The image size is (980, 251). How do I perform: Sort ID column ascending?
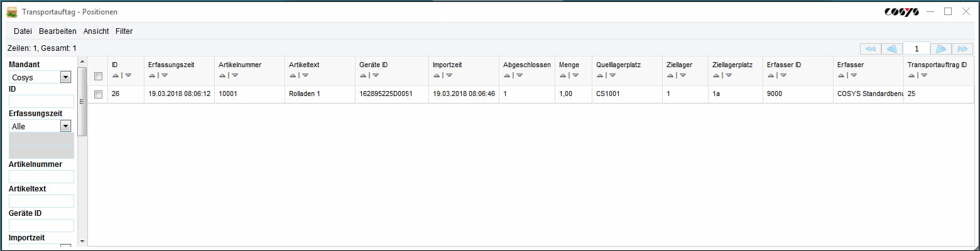point(116,75)
